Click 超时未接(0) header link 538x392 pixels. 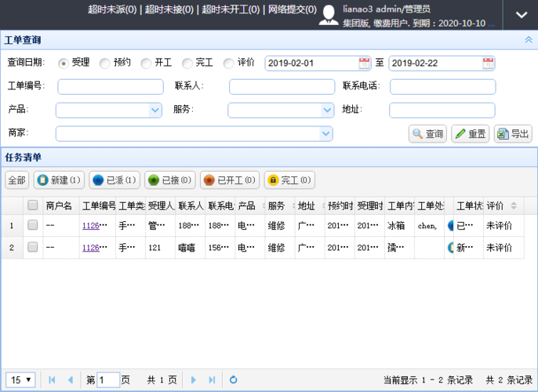point(169,9)
